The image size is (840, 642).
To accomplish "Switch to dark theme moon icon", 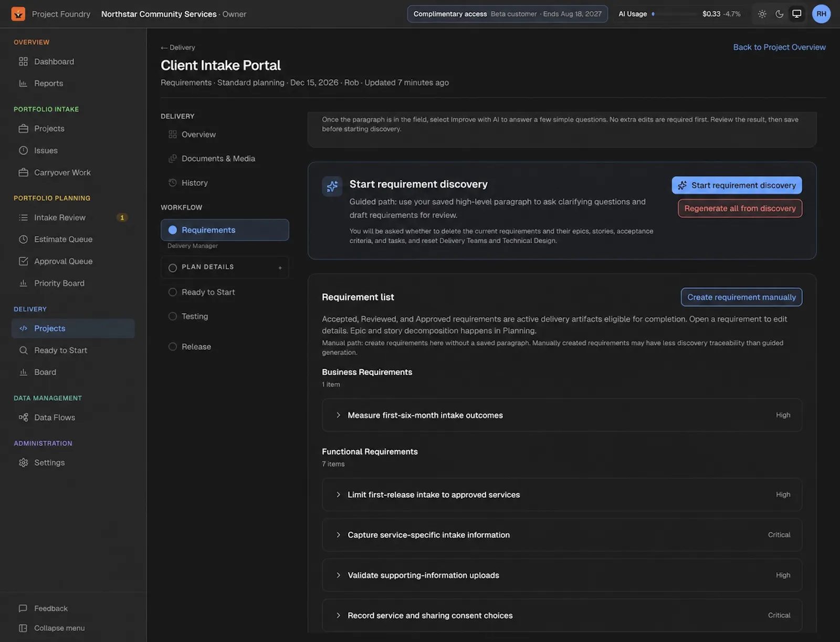I will [780, 14].
